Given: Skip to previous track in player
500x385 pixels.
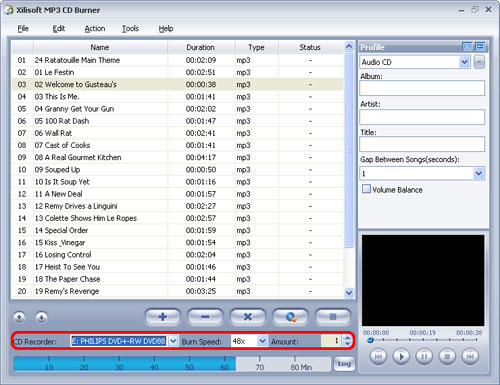Looking at the screenshot, I should [x=378, y=357].
